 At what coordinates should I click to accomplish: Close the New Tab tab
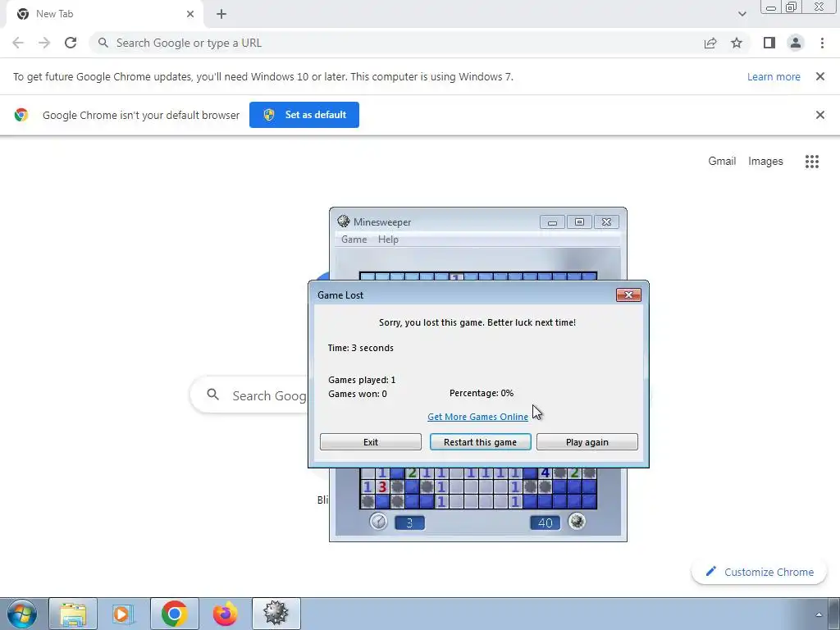point(190,14)
